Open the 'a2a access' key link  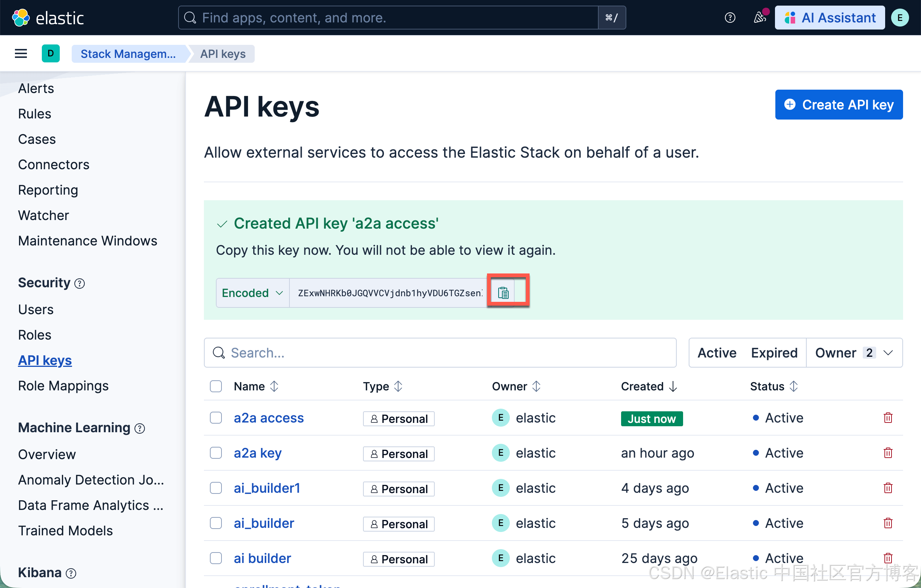pyautogui.click(x=269, y=418)
